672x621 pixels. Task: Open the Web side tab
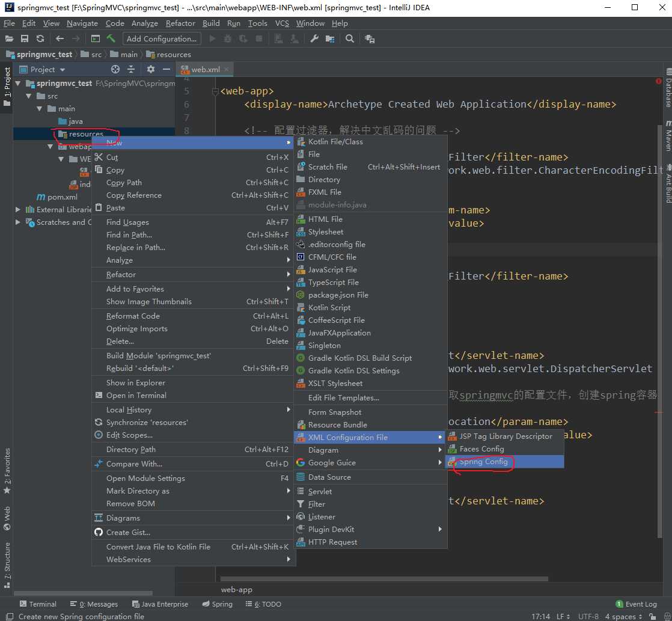pos(7,518)
